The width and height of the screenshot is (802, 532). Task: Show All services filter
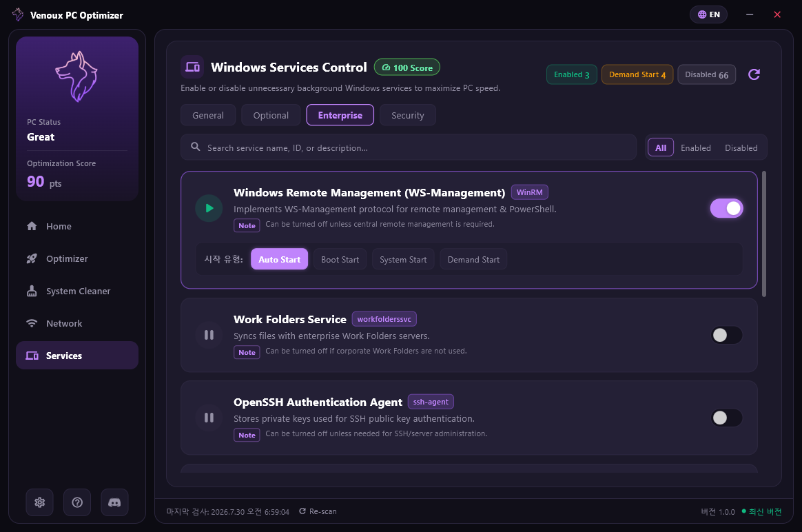[661, 148]
